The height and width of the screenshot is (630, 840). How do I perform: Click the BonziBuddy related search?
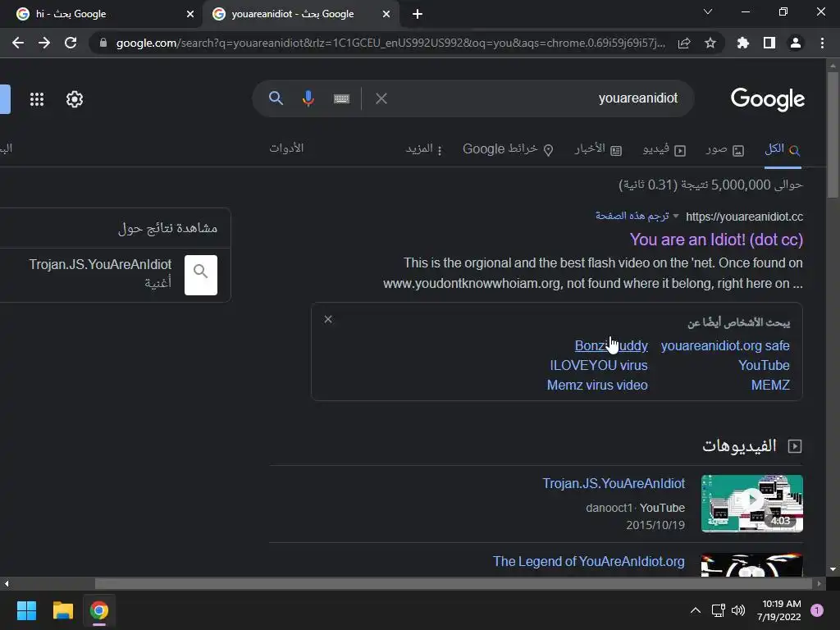[611, 346]
